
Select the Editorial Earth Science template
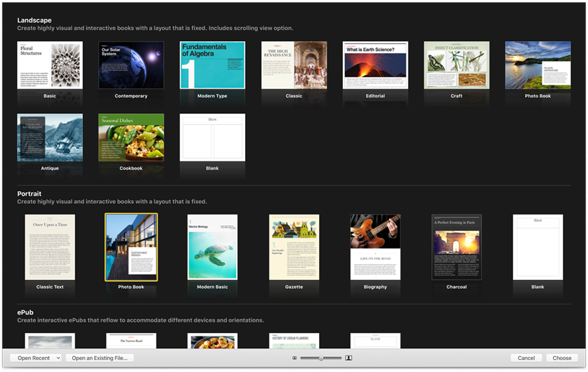[375, 66]
